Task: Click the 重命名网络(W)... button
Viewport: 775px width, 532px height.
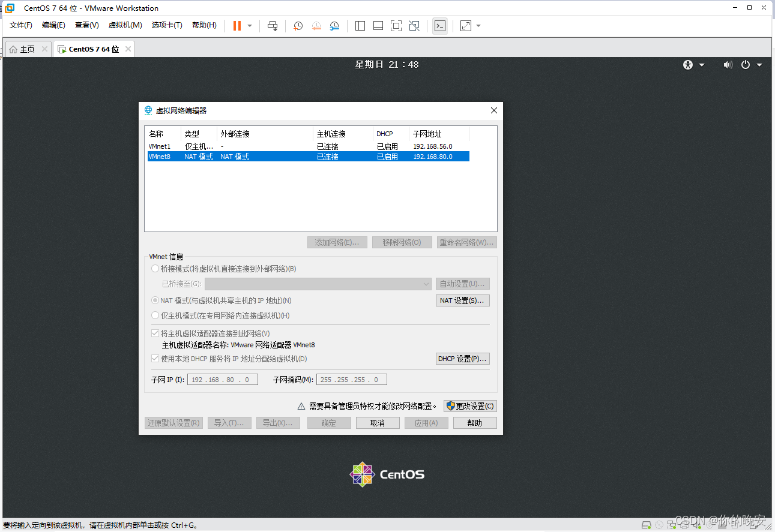Action: pyautogui.click(x=467, y=242)
